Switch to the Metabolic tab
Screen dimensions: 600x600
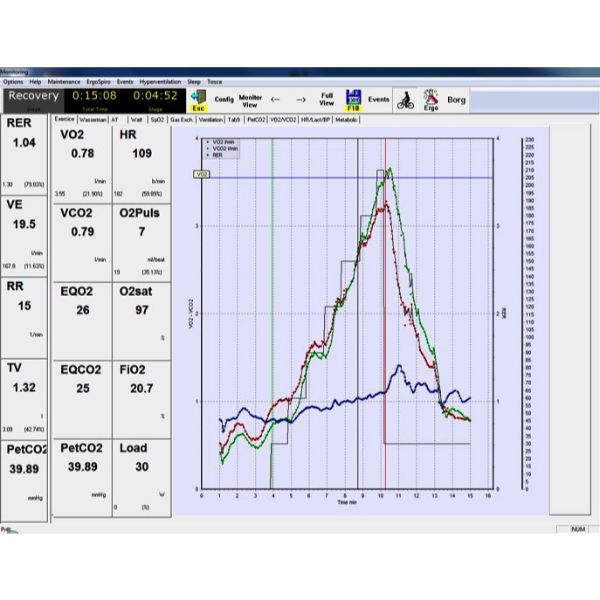[346, 120]
